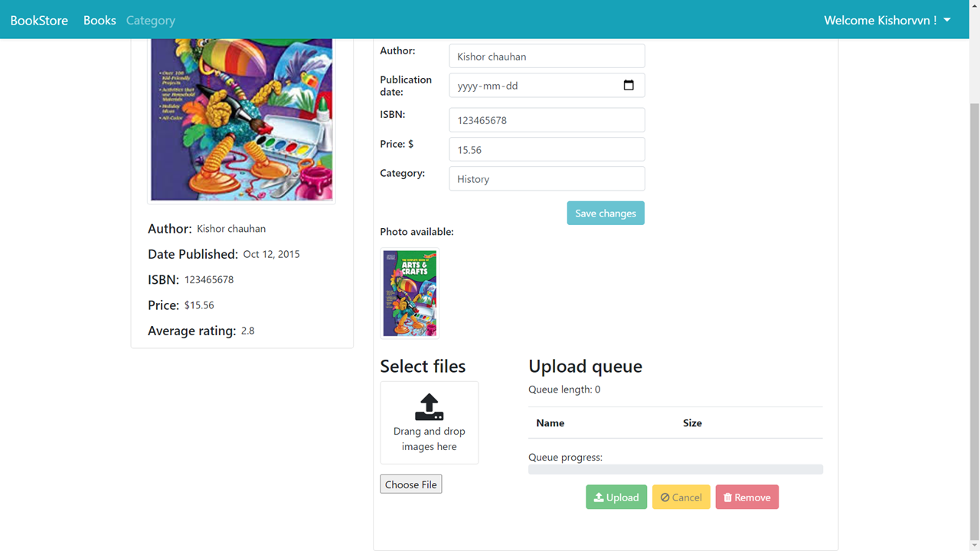Click the trash icon on the Remove button
Viewport: 980px width, 551px height.
click(727, 497)
